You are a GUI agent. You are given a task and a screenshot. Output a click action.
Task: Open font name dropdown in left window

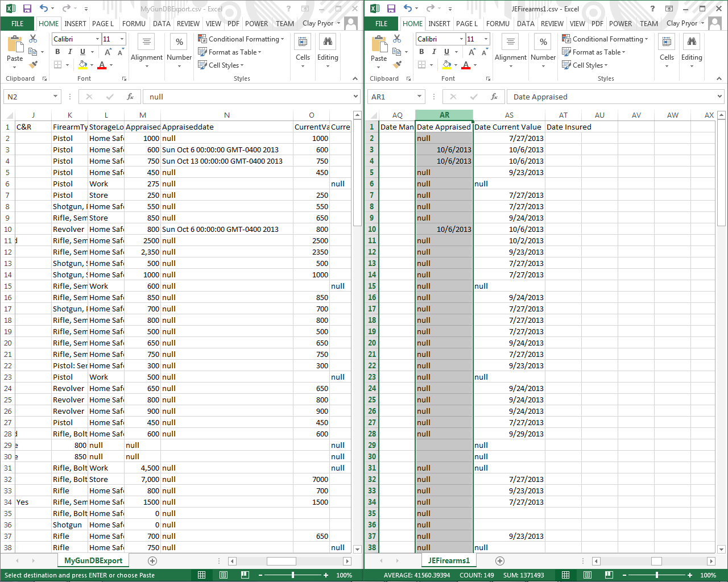pyautogui.click(x=98, y=39)
